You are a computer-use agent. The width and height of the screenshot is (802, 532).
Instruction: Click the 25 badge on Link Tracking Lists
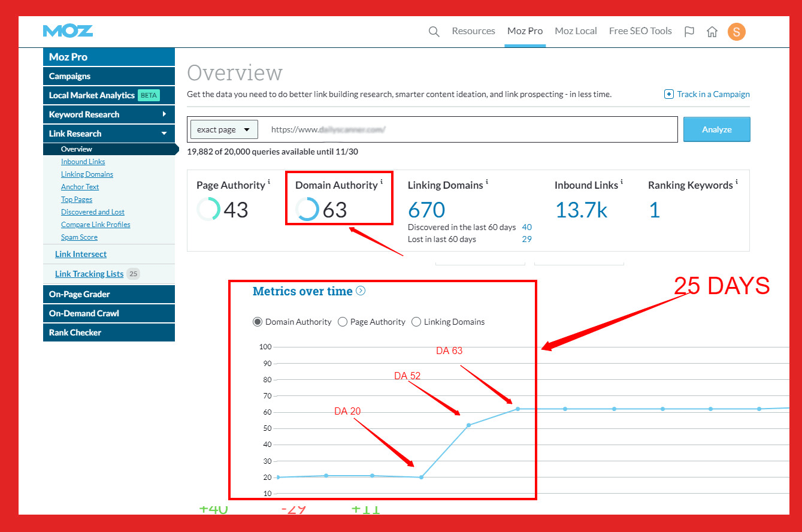click(133, 274)
